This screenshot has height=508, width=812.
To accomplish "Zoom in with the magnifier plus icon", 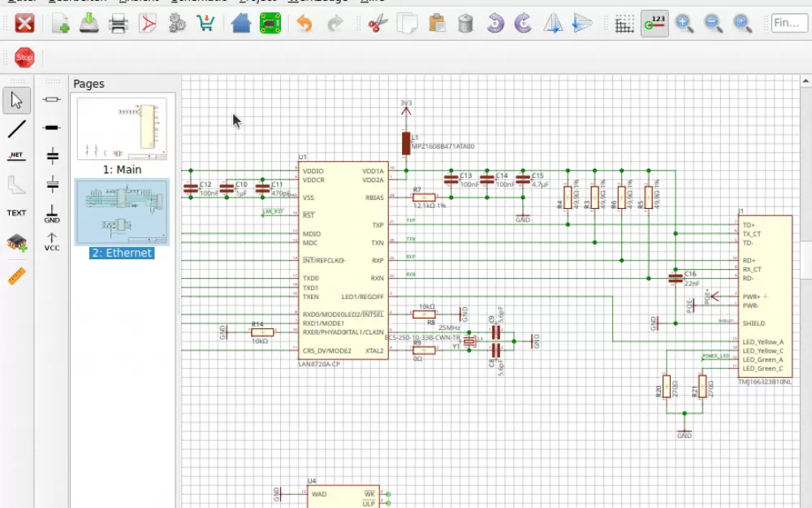I will coord(684,24).
